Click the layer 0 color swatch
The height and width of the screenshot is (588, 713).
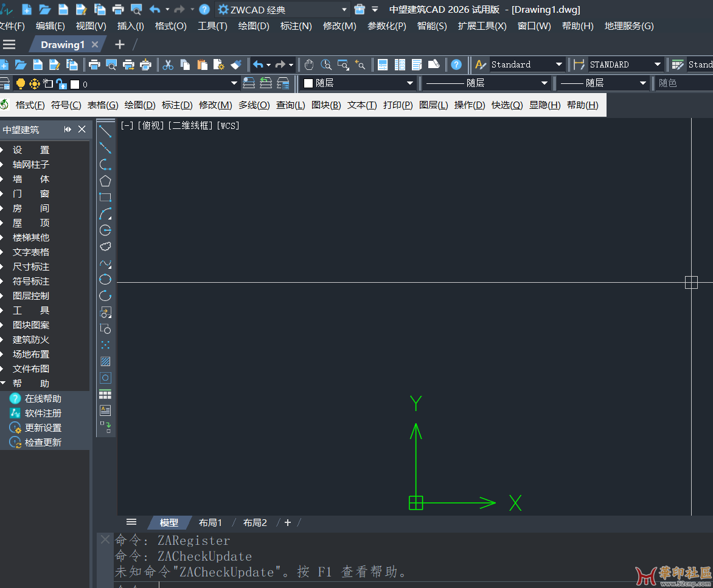[x=75, y=84]
